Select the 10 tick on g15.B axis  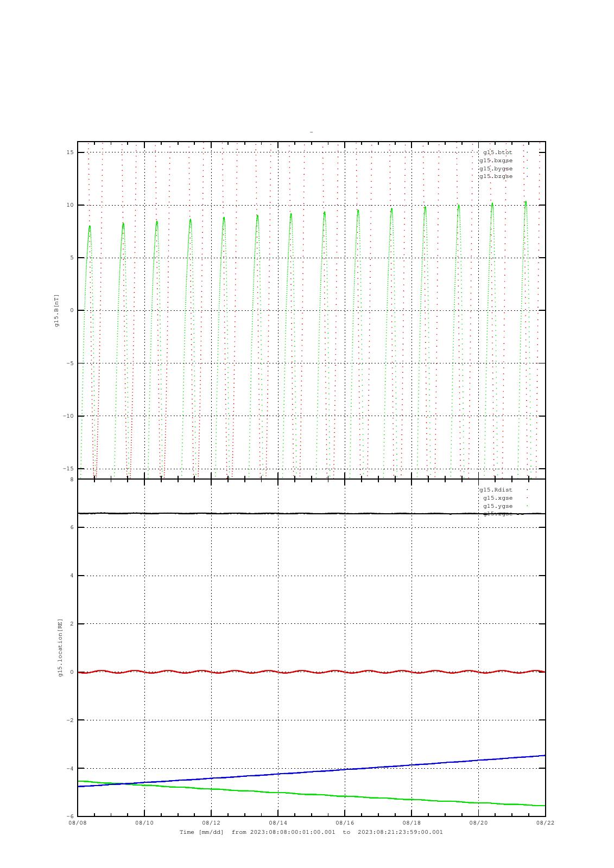70,205
